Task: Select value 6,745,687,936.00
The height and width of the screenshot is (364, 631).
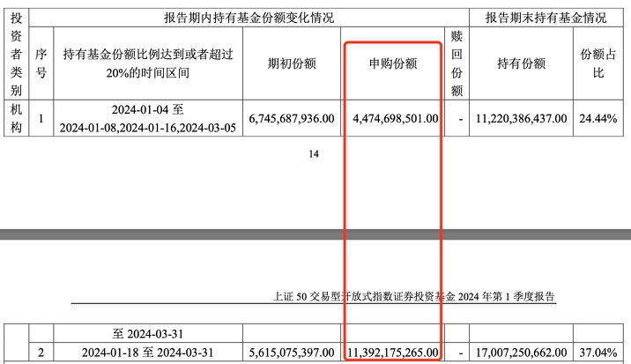Action: click(292, 118)
